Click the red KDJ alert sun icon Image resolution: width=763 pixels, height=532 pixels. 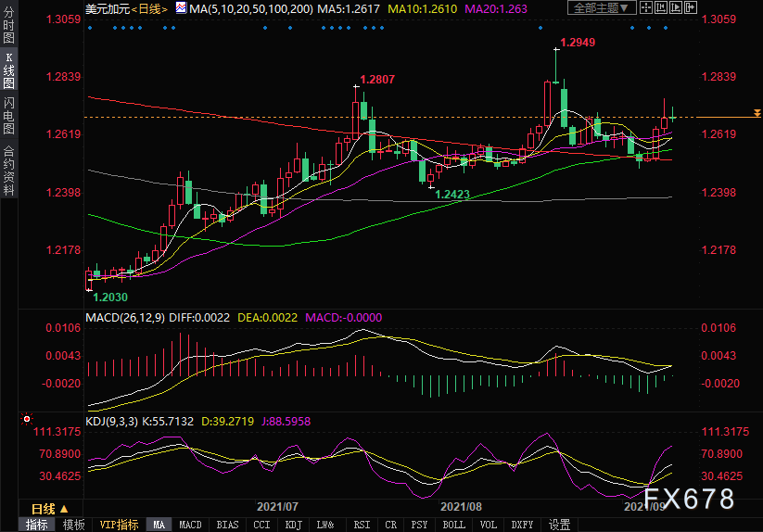27,419
